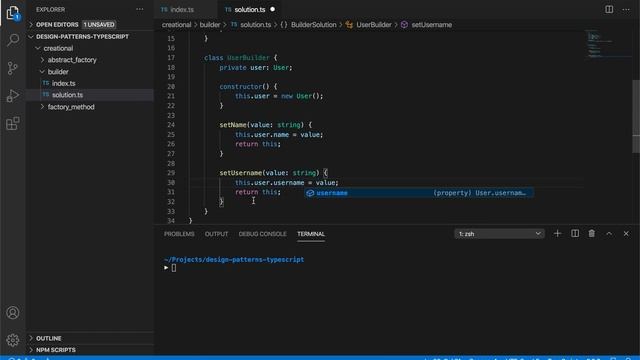Image resolution: width=640 pixels, height=360 pixels.
Task: Open the Run and Debug view
Action: 13,96
